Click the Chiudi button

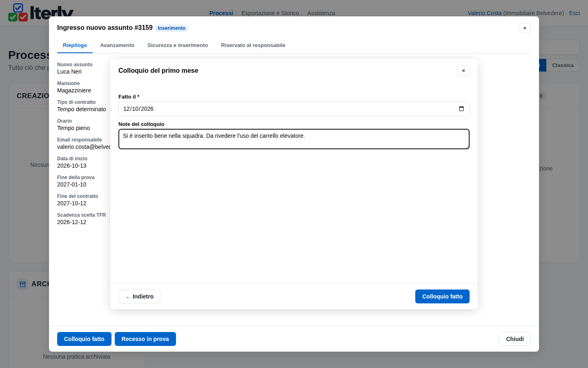[x=515, y=339]
